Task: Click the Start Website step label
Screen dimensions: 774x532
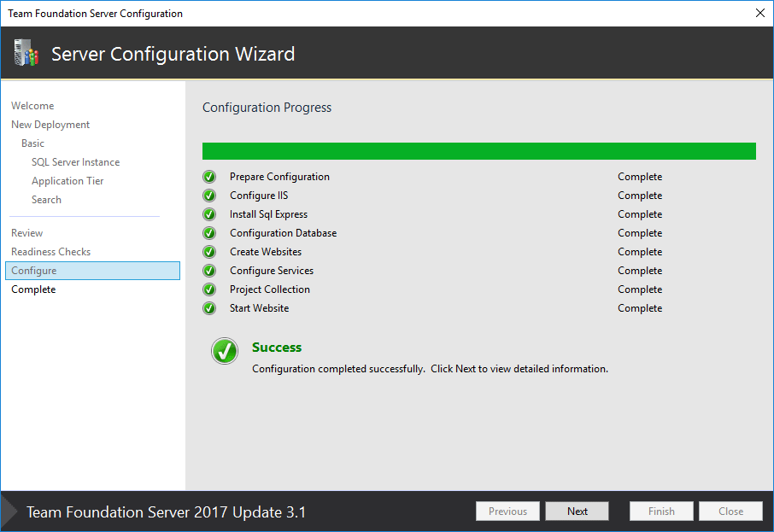Action: (x=259, y=308)
